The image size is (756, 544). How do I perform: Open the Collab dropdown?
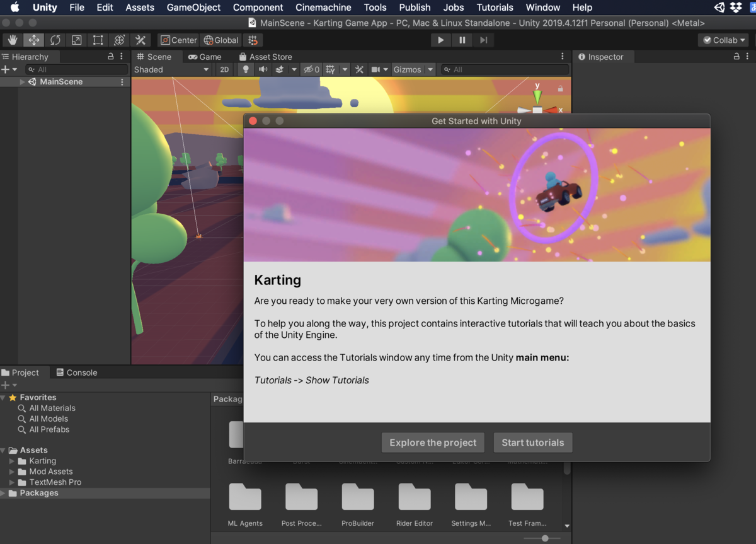(723, 40)
